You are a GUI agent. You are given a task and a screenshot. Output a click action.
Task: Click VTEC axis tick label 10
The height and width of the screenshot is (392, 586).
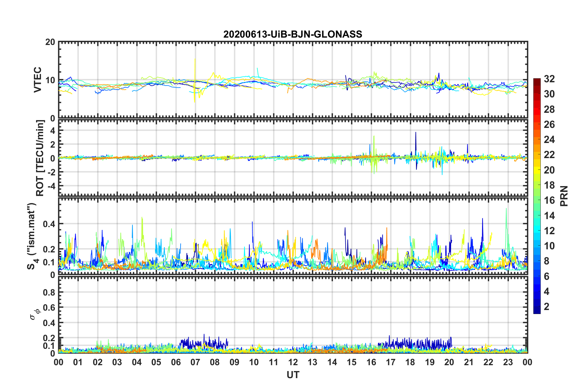tap(50, 80)
